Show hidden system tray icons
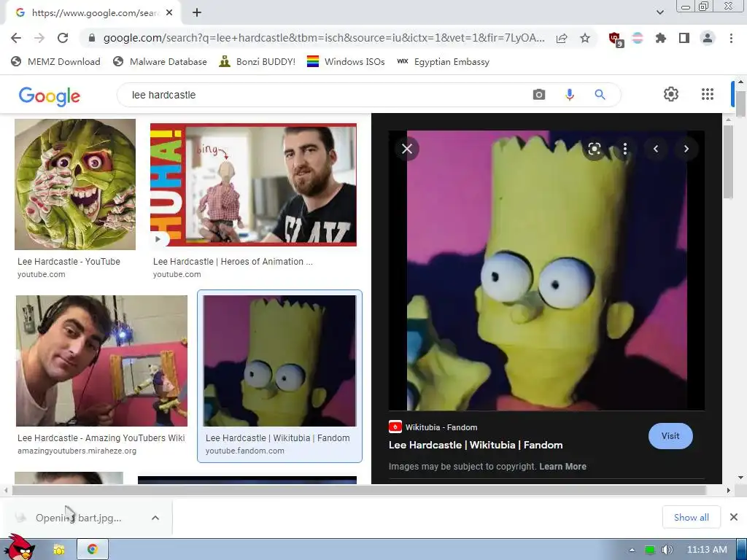Screen dimensions: 747x560 coord(632,550)
